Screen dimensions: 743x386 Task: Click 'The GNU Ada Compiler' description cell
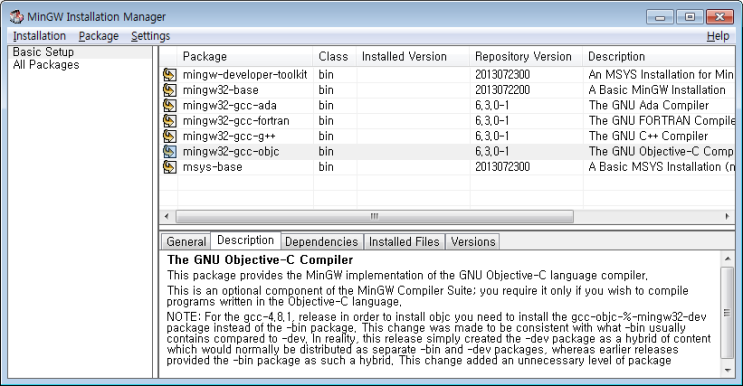[x=649, y=106]
